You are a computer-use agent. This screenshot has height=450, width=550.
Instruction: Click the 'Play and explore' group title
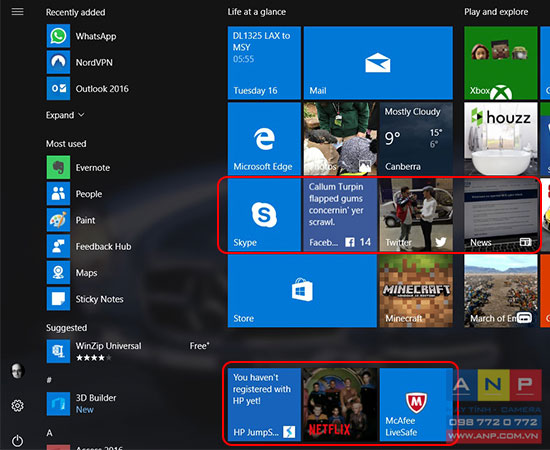click(496, 12)
